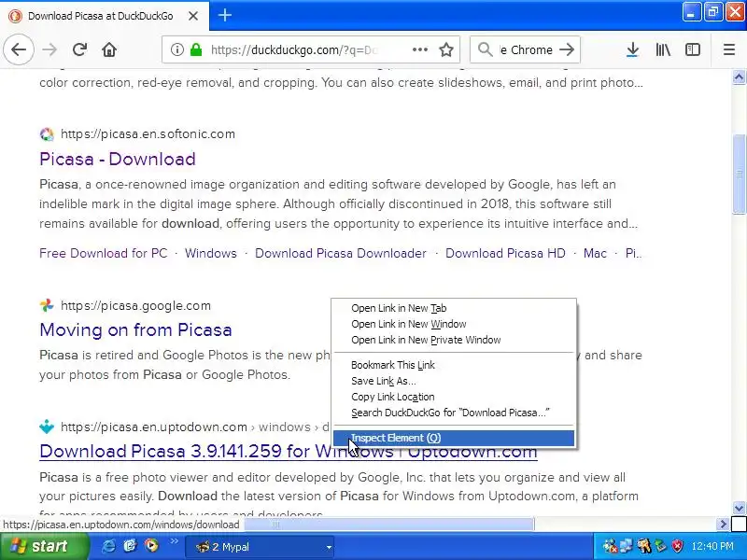Open the Outlook Express quick launch icon

point(130,546)
